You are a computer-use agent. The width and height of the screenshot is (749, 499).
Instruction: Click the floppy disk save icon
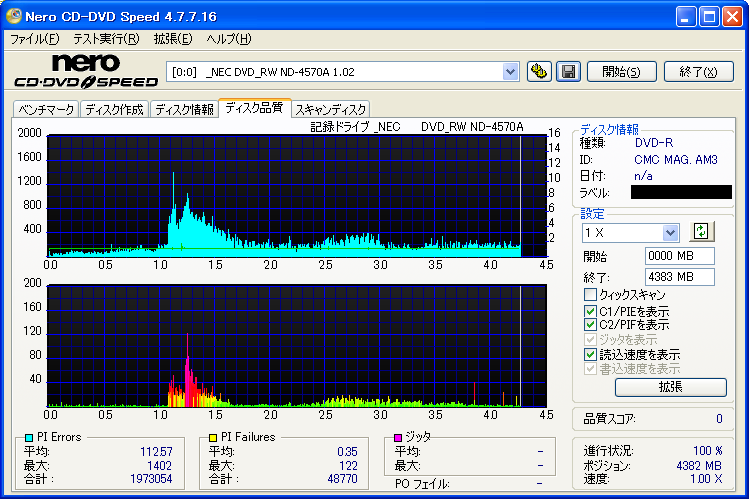coord(568,72)
